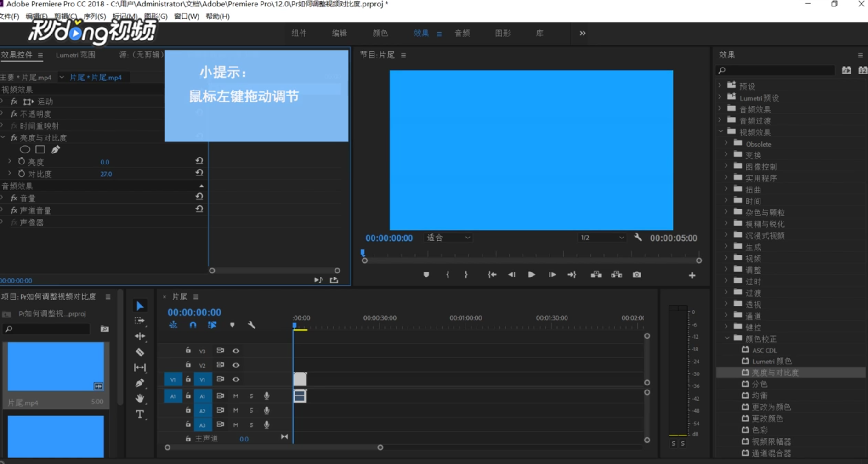Toggle V2 track output eye

[x=236, y=365]
